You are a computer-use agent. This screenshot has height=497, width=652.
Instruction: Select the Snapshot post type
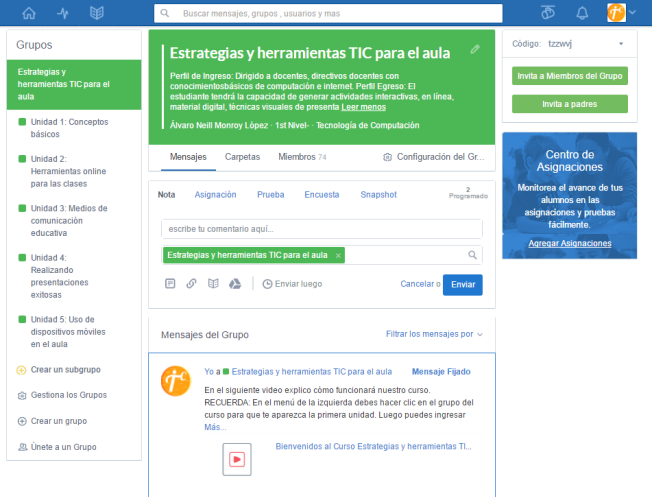378,195
